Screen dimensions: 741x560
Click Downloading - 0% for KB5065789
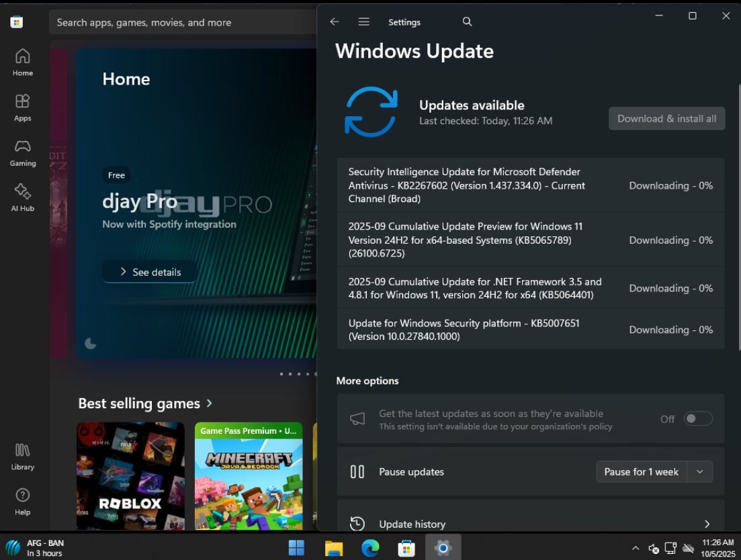pos(670,240)
